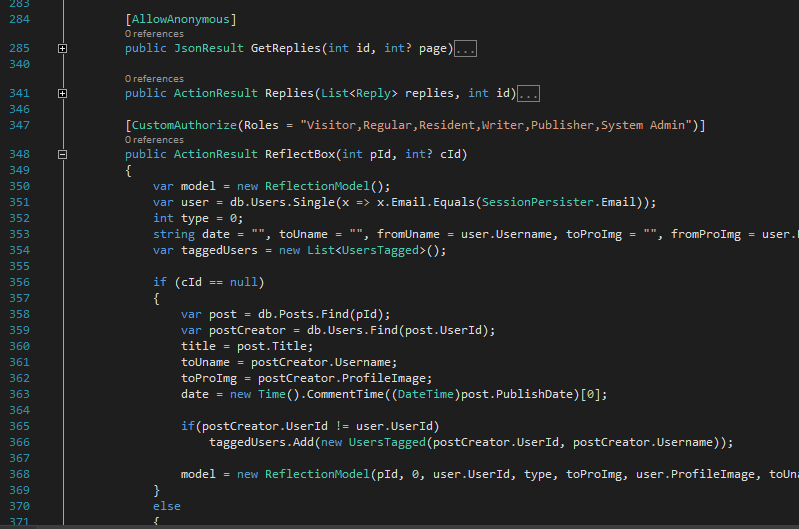This screenshot has height=529, width=799.
Task: Click postCreator declaration on line 359
Action: point(247,330)
